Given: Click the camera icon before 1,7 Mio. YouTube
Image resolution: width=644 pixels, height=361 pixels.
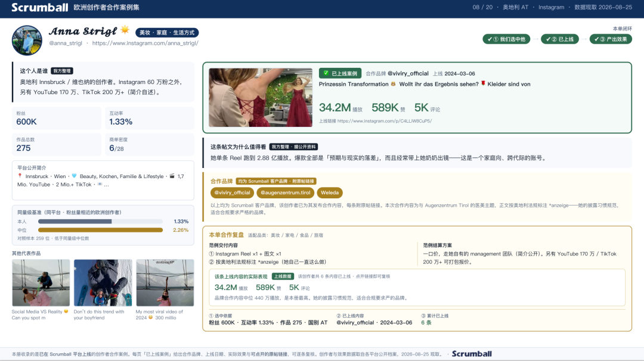Looking at the screenshot, I should [172, 176].
